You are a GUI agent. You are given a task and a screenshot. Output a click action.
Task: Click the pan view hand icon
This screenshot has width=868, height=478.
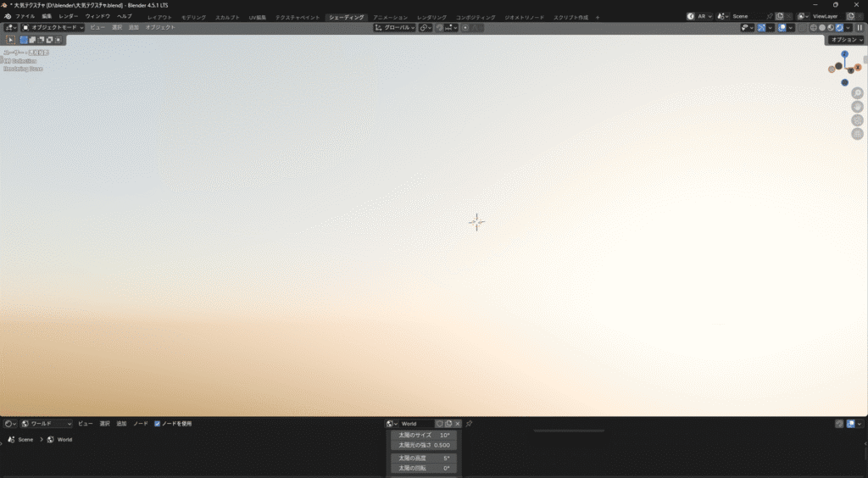click(858, 107)
